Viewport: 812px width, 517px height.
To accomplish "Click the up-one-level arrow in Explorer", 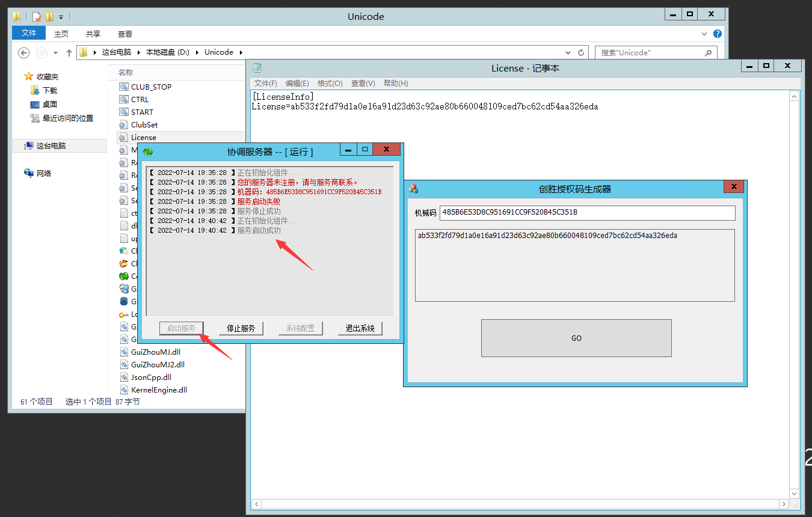I will click(69, 53).
